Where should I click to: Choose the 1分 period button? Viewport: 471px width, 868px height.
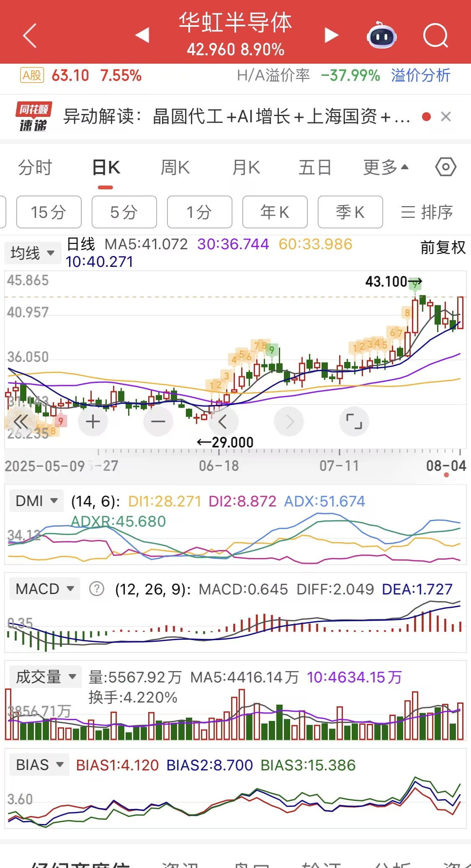pos(200,212)
